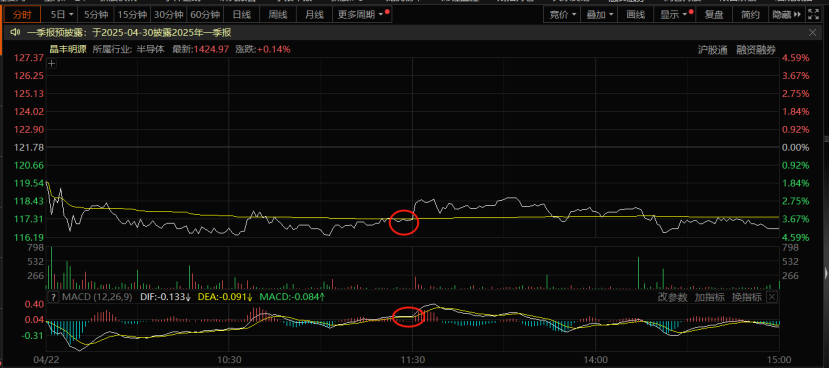Viewport: 830px width, 369px height.
Task: Select the 分时 chart tab
Action: (x=22, y=15)
